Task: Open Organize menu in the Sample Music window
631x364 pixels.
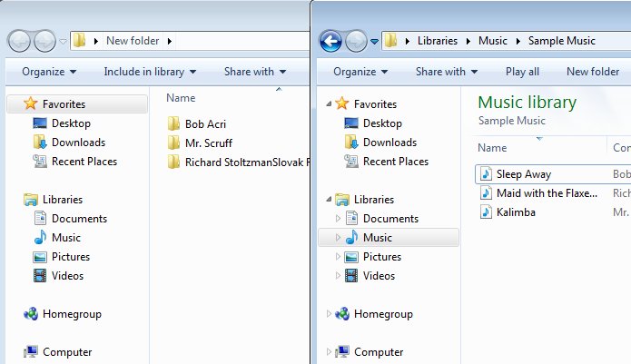Action: click(x=360, y=72)
